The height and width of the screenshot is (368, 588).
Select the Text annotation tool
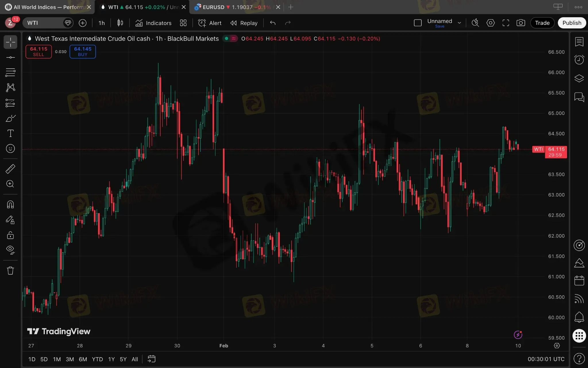pos(10,133)
